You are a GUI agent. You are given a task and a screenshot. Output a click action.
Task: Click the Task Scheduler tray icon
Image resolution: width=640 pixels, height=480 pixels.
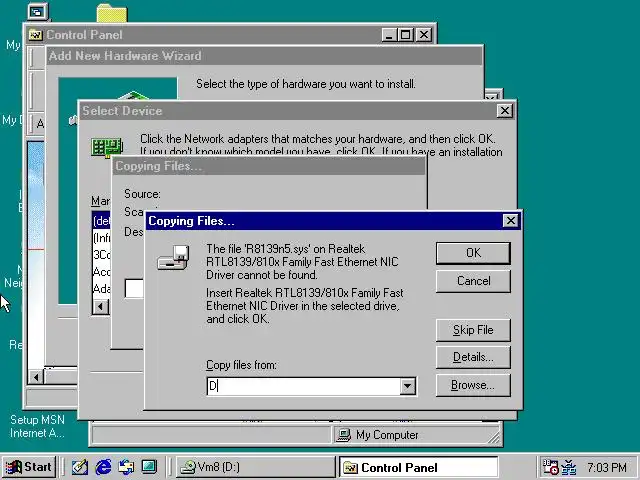pyautogui.click(x=549, y=467)
